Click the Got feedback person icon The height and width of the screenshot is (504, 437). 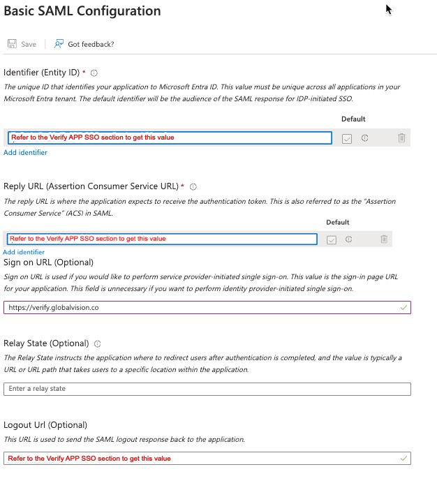pyautogui.click(x=59, y=44)
